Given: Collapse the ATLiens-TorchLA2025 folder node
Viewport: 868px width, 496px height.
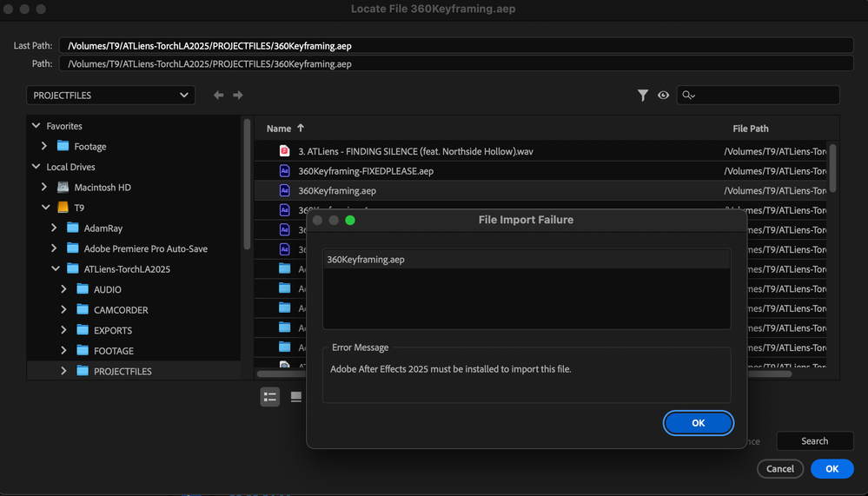Looking at the screenshot, I should pyautogui.click(x=55, y=268).
